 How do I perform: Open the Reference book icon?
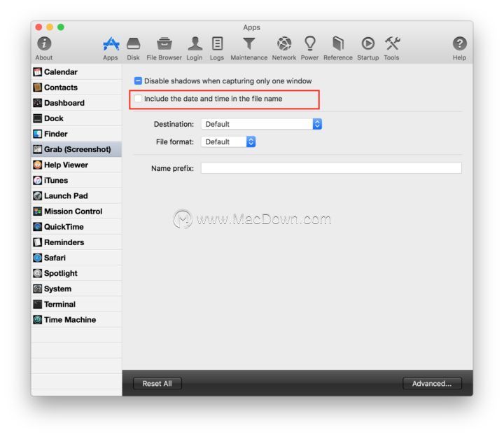coord(338,43)
